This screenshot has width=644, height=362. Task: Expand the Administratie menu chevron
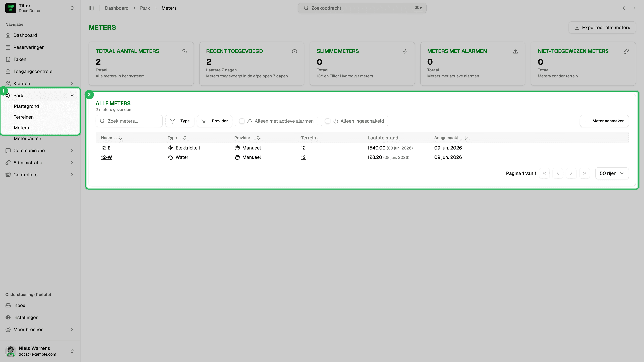[72, 163]
